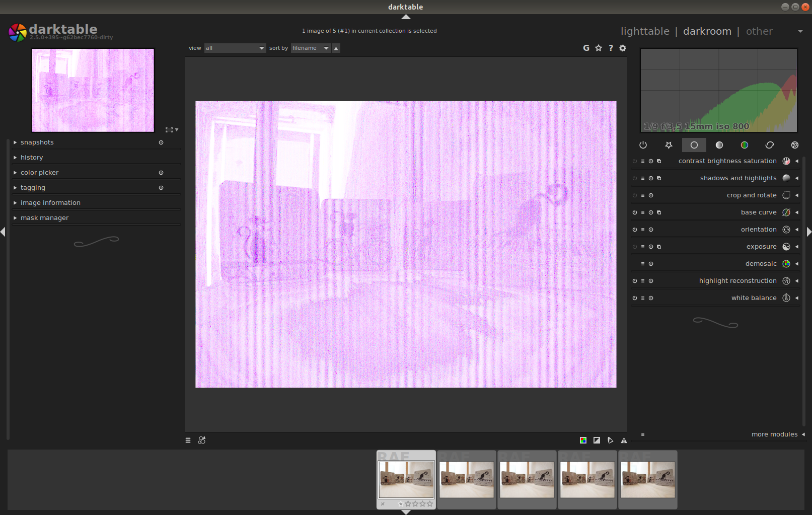Disable the base curve module
The image size is (812, 515).
635,212
